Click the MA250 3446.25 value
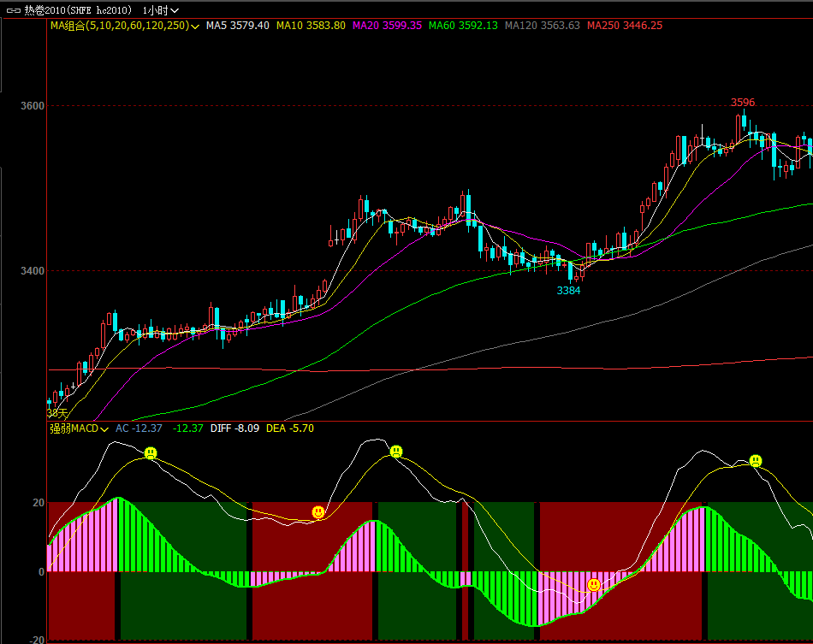 (624, 26)
